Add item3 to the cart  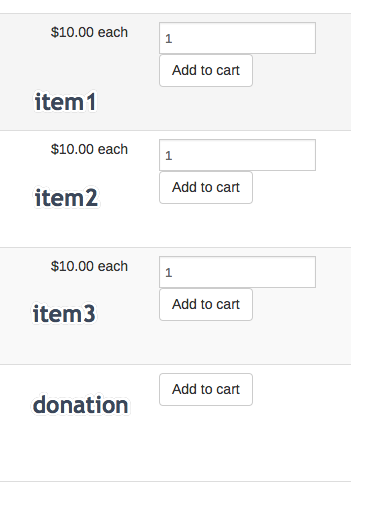(x=206, y=304)
